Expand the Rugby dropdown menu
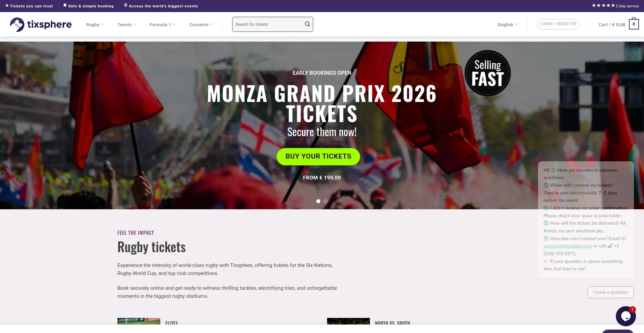This screenshot has height=333, width=644. pos(95,24)
